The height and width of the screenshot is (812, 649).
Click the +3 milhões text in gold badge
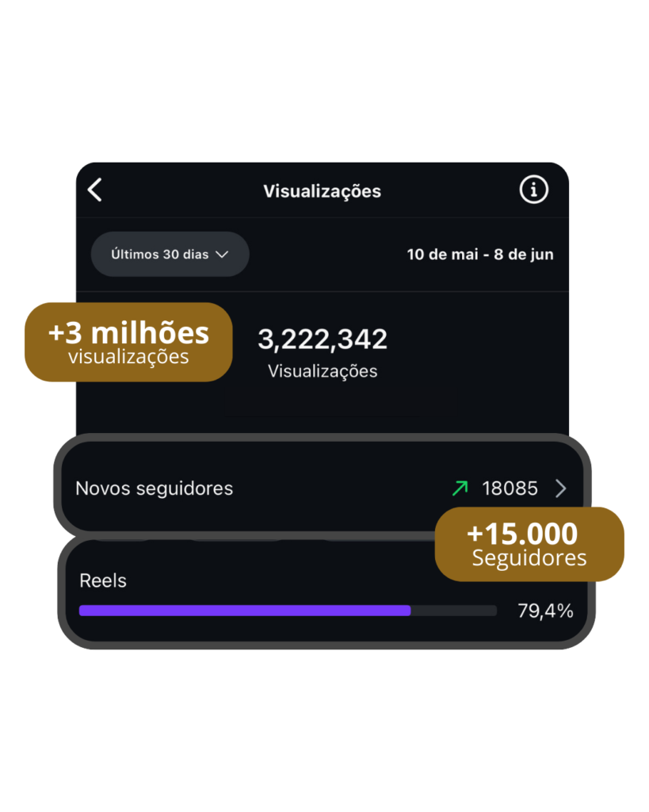coord(128,332)
